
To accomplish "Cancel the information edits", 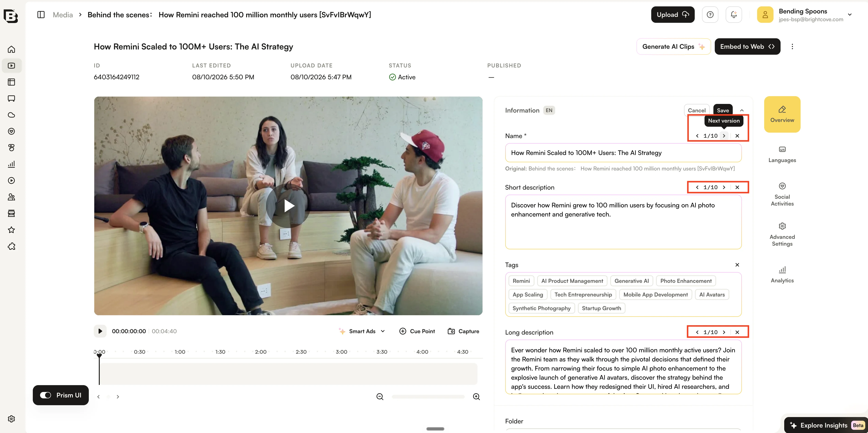I will 697,110.
